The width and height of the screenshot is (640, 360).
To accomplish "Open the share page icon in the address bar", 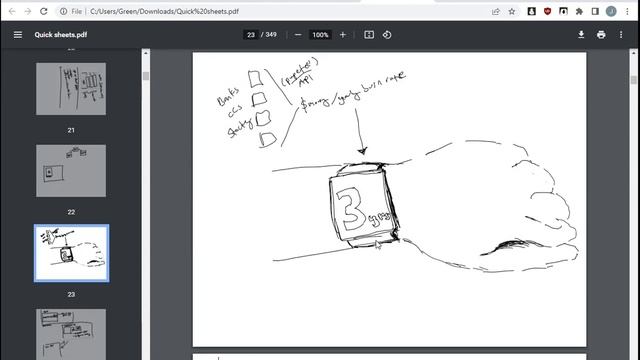I will tap(496, 11).
